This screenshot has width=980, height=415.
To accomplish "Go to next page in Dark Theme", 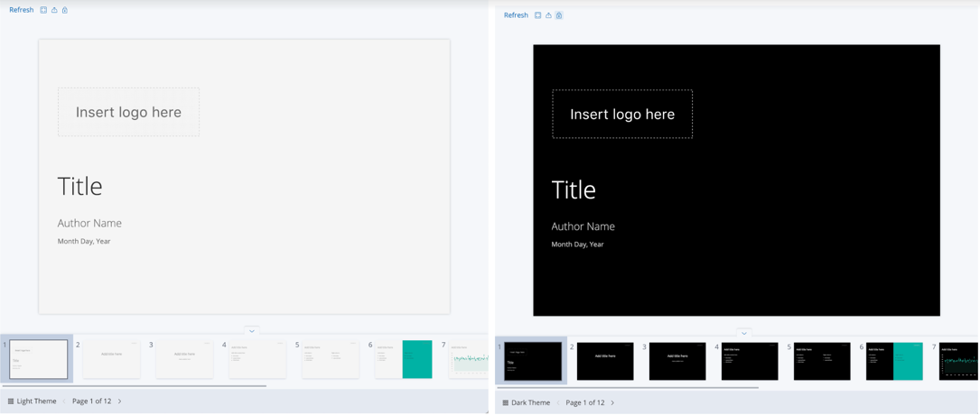I will tap(612, 403).
